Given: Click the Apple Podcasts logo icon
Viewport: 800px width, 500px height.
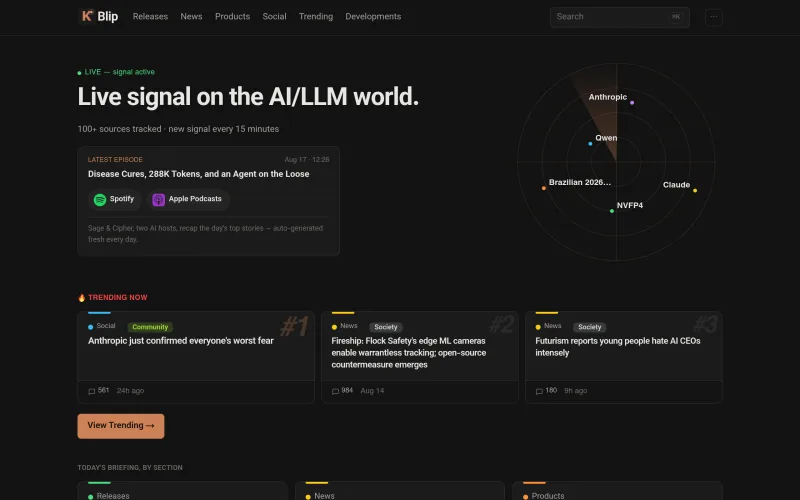Looking at the screenshot, I should pos(159,199).
